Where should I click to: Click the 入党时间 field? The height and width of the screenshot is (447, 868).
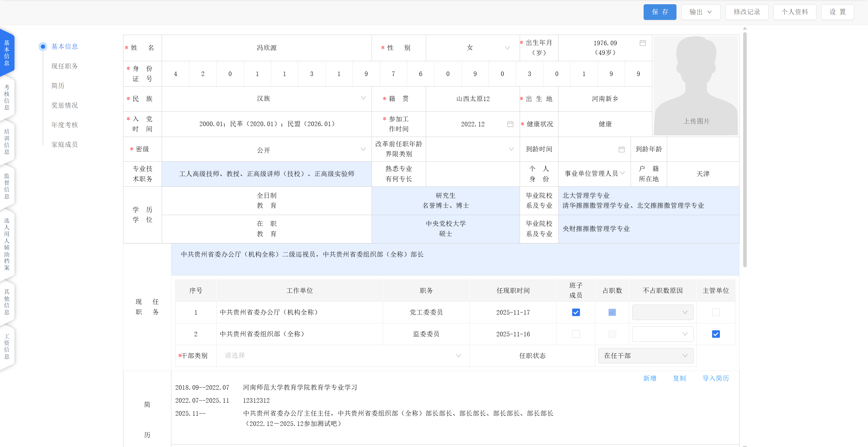[x=267, y=124]
